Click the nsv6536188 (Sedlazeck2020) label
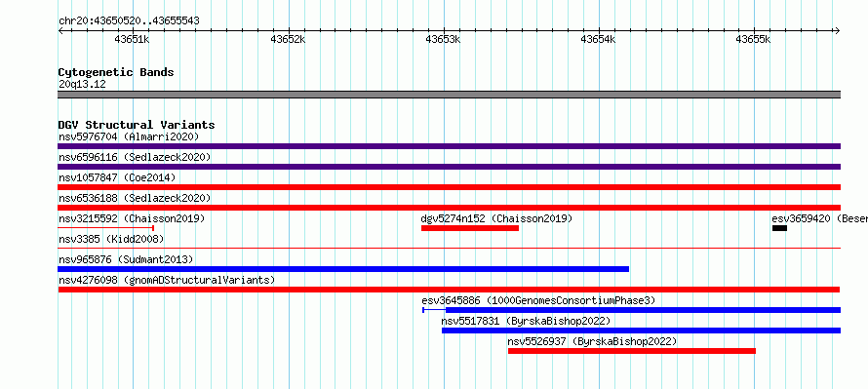Screen dimensions: 868x389 [x=135, y=198]
